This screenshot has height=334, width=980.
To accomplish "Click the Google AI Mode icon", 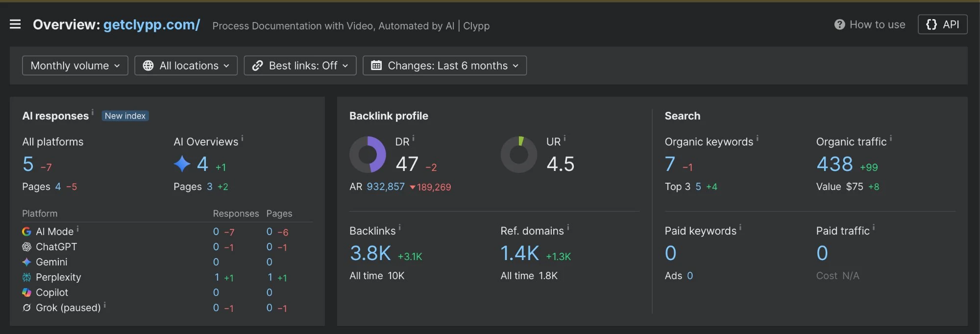I will point(26,232).
